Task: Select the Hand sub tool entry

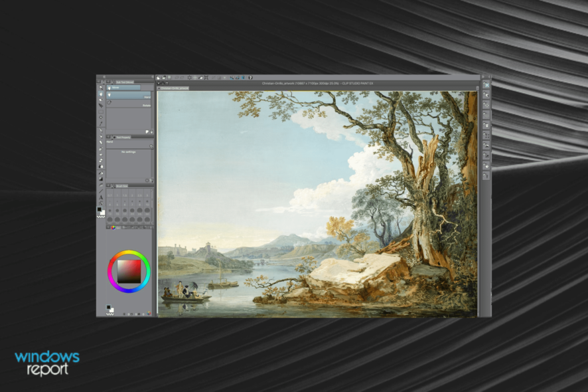Action: tap(129, 96)
